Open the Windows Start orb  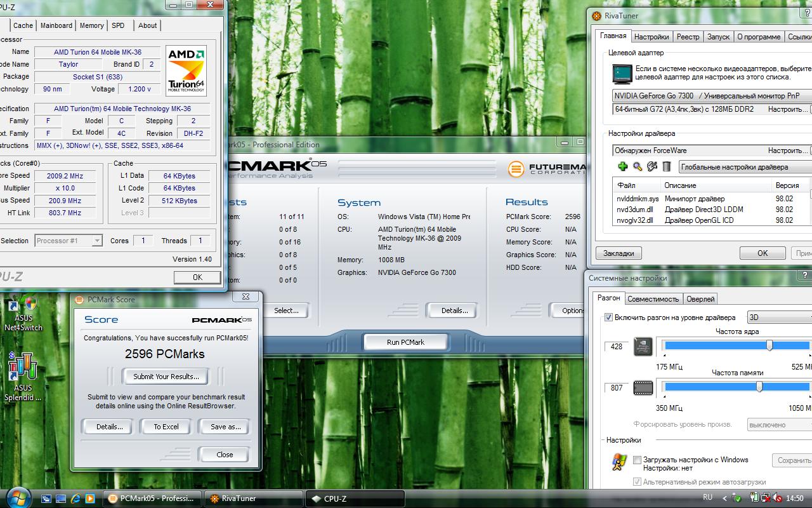pos(17,498)
